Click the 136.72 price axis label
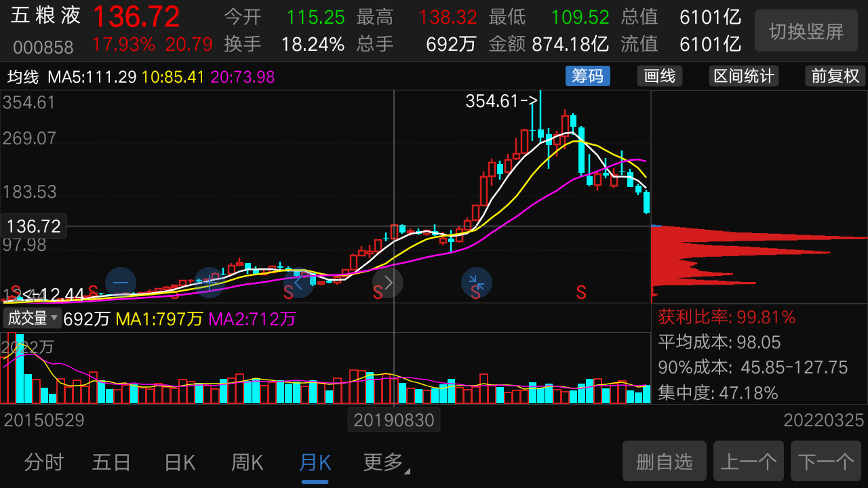Image resolution: width=868 pixels, height=488 pixels. (x=34, y=226)
